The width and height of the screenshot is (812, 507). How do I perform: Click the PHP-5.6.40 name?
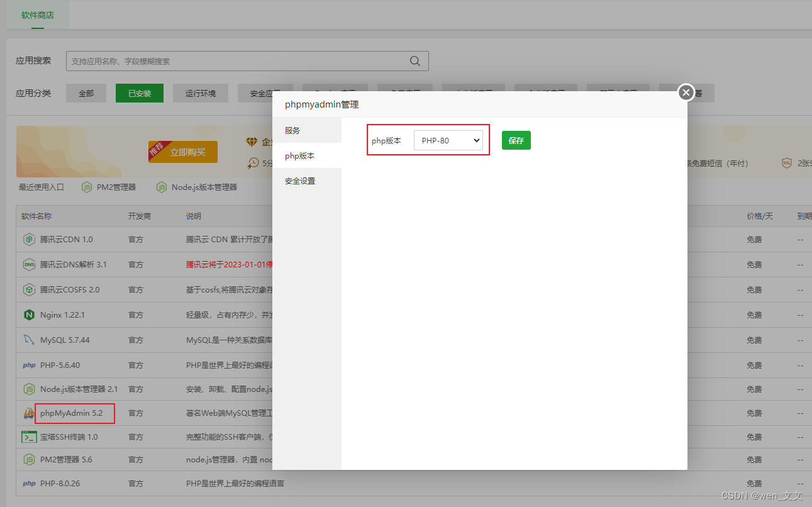click(x=60, y=365)
